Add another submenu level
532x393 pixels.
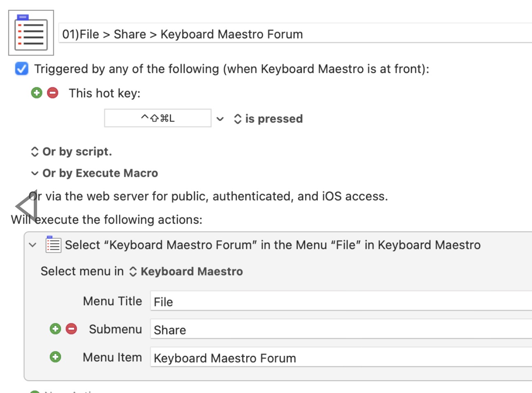pyautogui.click(x=55, y=329)
